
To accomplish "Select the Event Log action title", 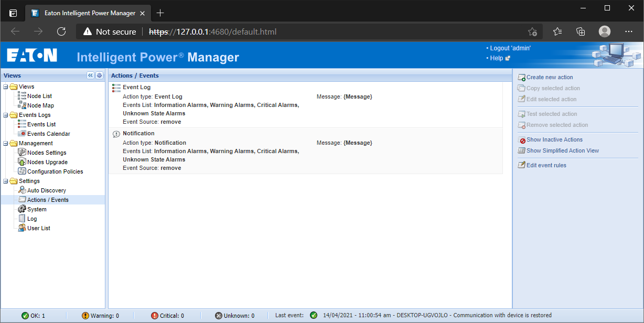I will tap(136, 87).
